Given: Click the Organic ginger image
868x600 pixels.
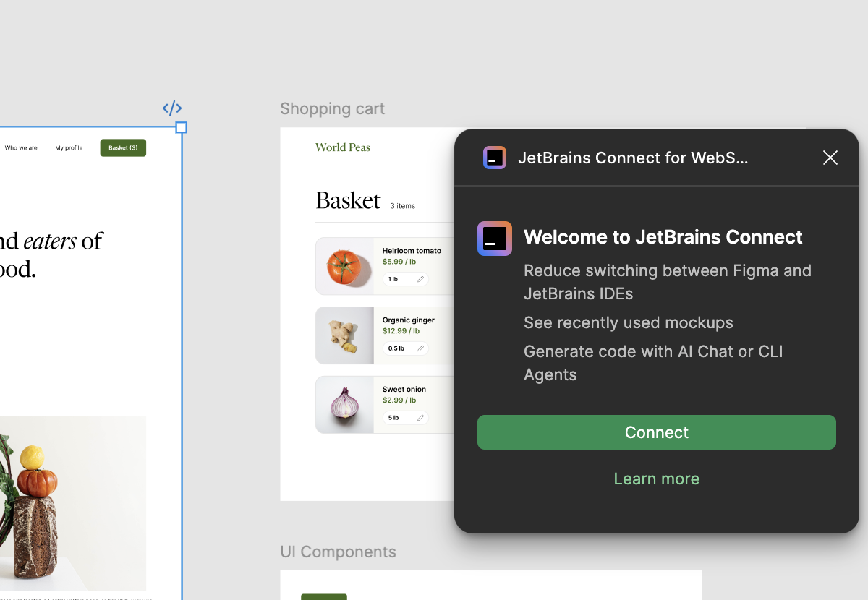Looking at the screenshot, I should coord(344,335).
